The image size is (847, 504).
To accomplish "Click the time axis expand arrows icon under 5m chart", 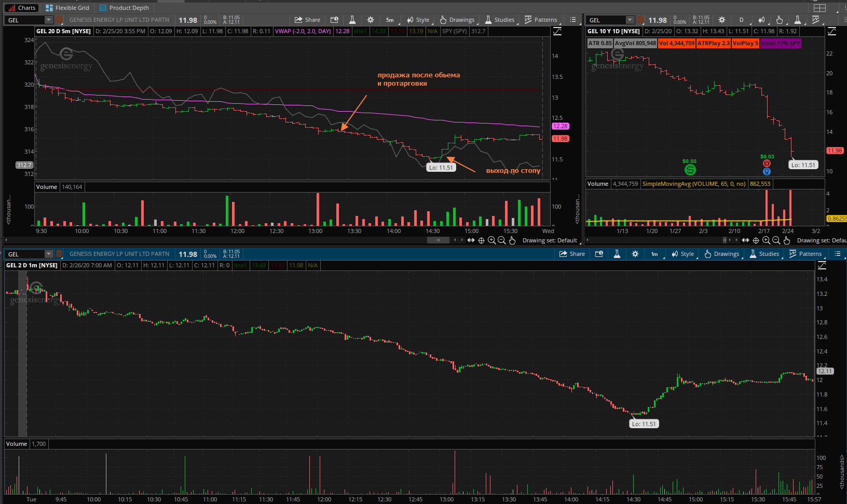I will [x=471, y=240].
